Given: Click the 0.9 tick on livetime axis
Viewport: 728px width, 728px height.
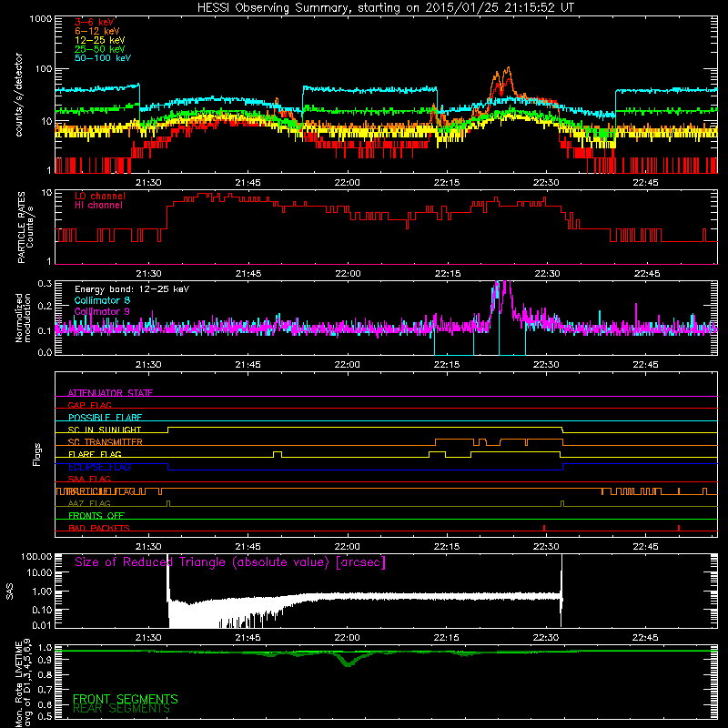Looking at the screenshot, I should point(45,660).
